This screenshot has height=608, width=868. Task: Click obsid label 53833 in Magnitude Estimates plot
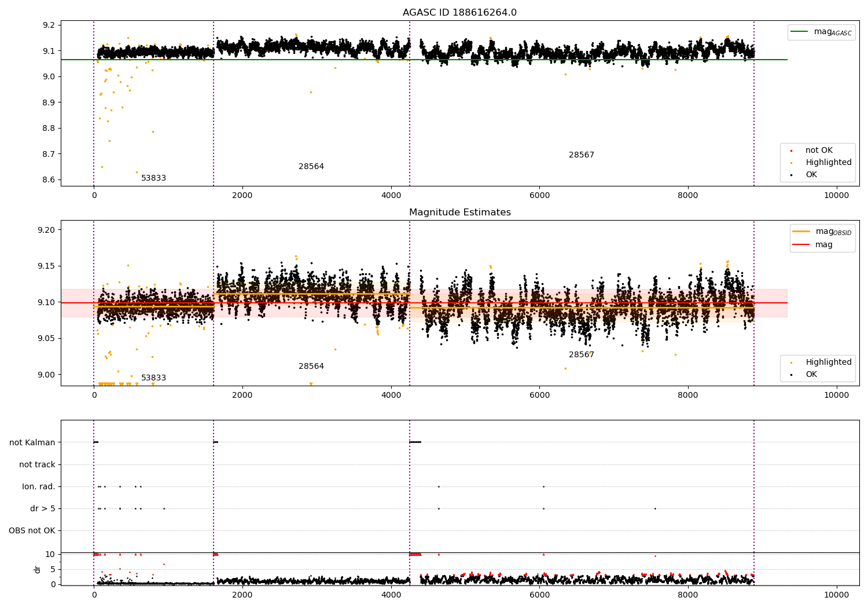[x=153, y=378]
